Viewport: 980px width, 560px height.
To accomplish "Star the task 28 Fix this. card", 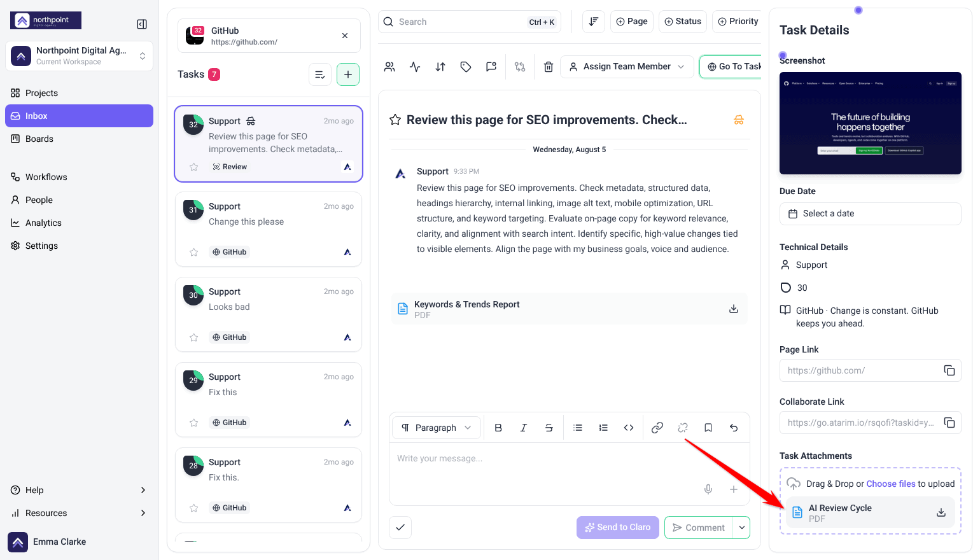I will tap(194, 508).
